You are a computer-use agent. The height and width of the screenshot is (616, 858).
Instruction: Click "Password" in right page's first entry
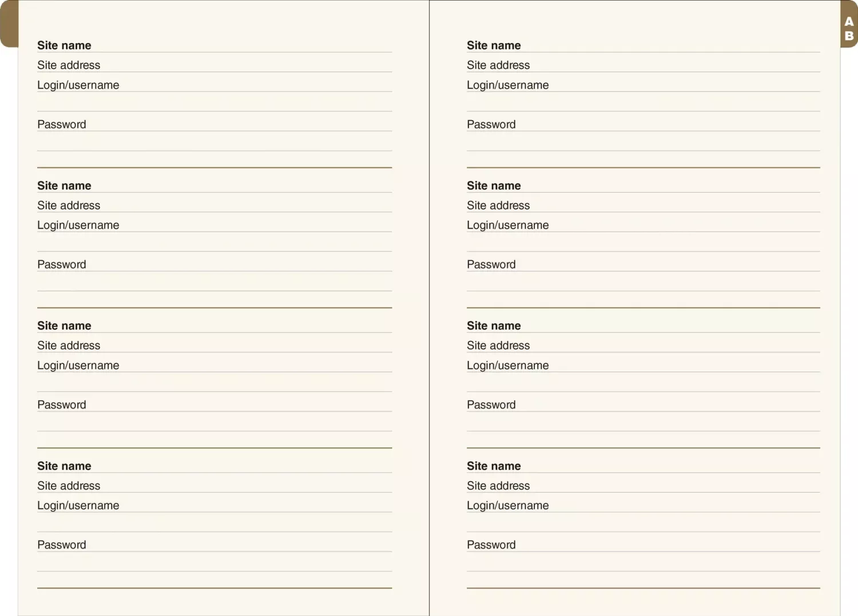click(491, 125)
